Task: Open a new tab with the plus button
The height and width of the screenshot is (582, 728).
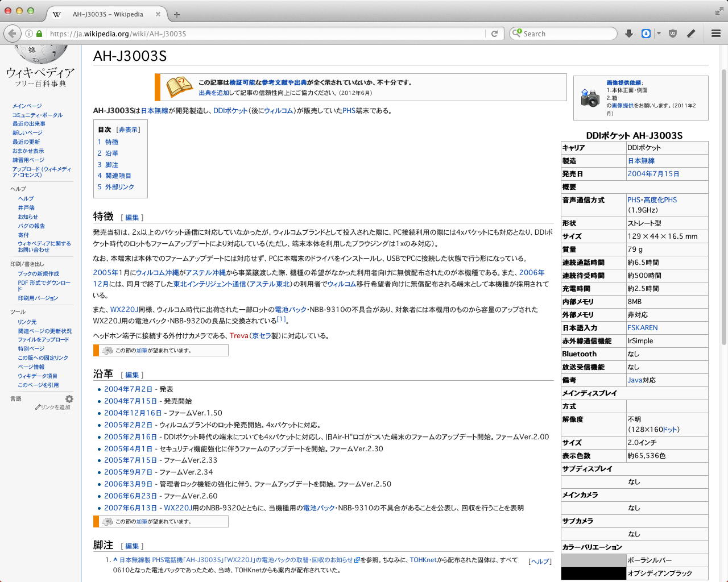Action: (177, 14)
